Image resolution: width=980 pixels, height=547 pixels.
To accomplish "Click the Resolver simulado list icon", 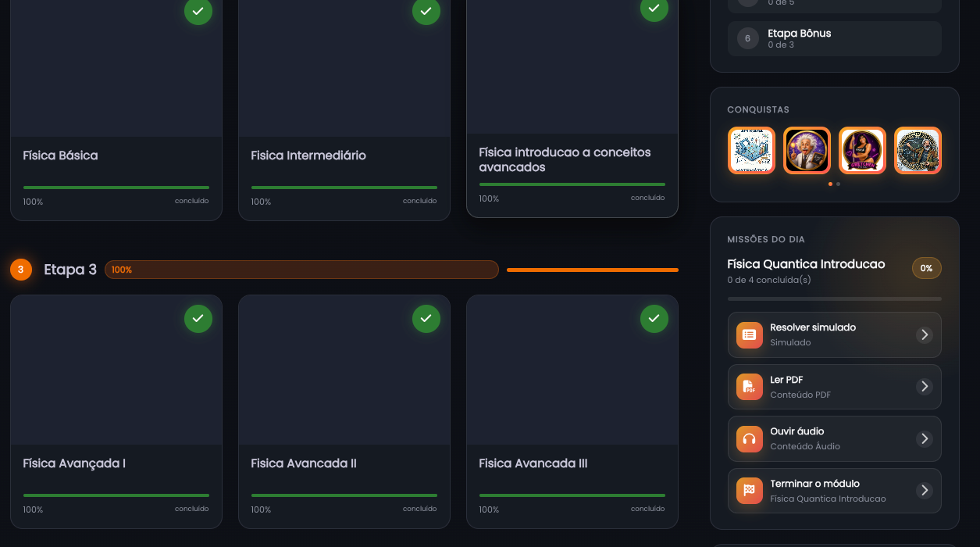I will pyautogui.click(x=750, y=334).
